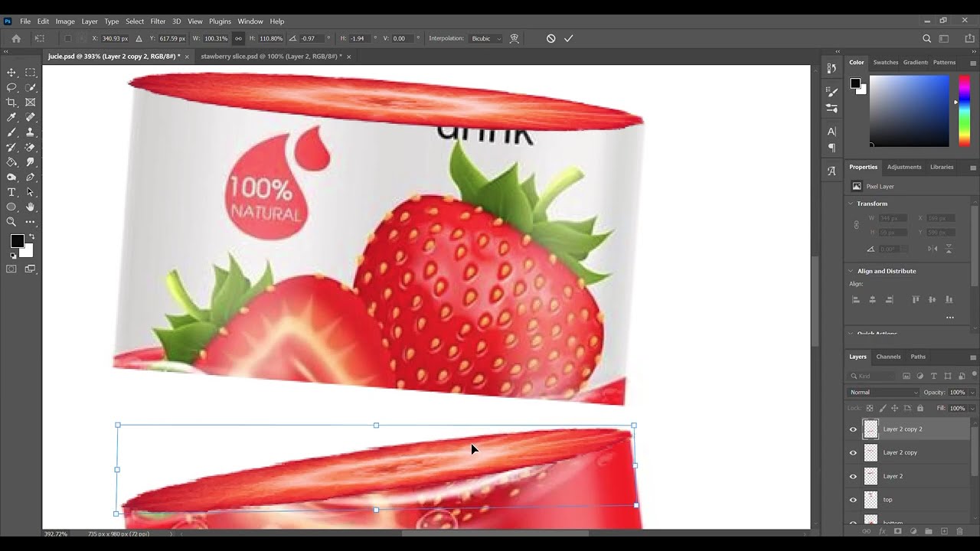Screen dimensions: 980x551
Task: Select the Horizontal Type tool
Action: tap(11, 192)
